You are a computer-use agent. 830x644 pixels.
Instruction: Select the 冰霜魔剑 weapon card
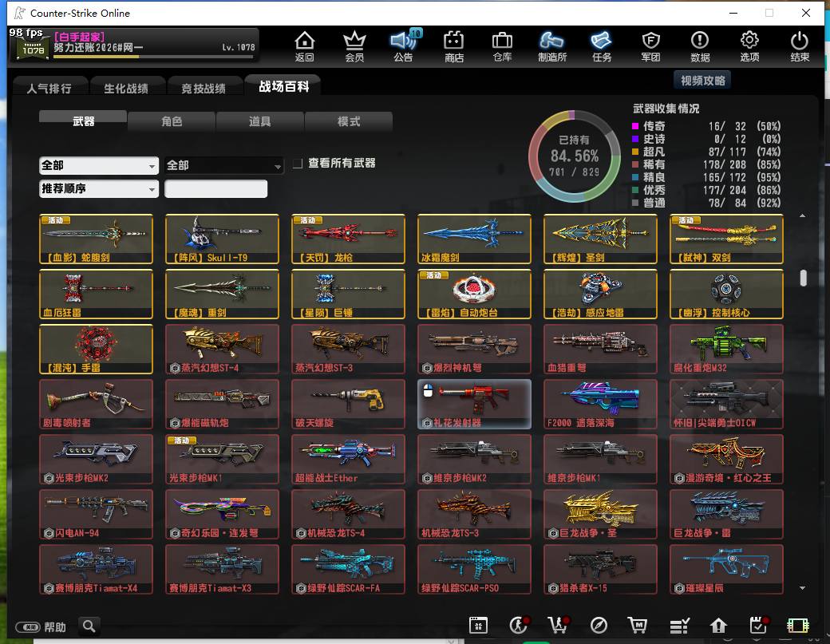[x=474, y=239]
